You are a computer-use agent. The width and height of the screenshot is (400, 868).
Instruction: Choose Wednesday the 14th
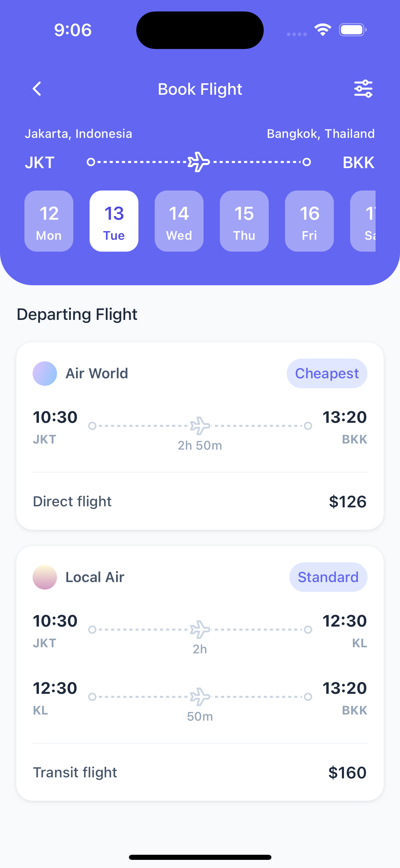click(179, 221)
